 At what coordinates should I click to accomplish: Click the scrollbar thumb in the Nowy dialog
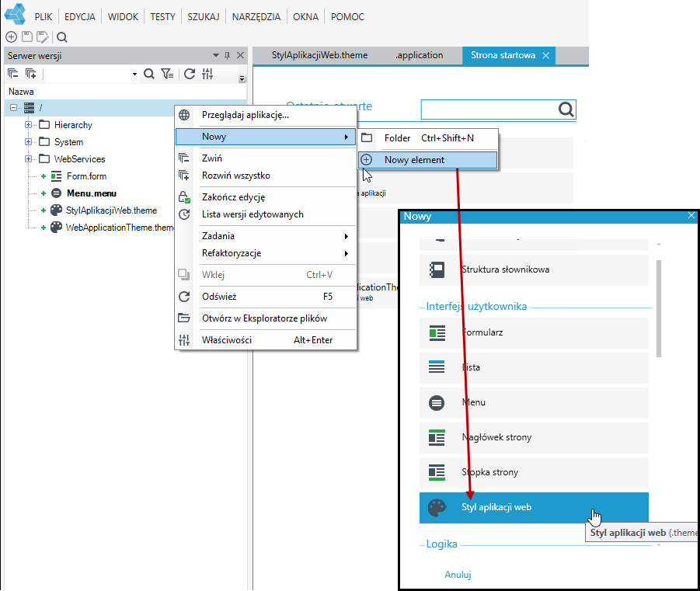click(659, 308)
